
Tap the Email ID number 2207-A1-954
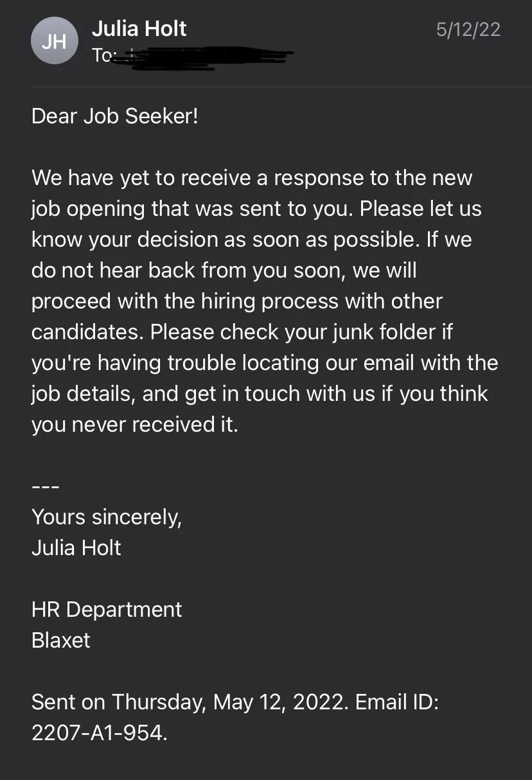tap(97, 732)
